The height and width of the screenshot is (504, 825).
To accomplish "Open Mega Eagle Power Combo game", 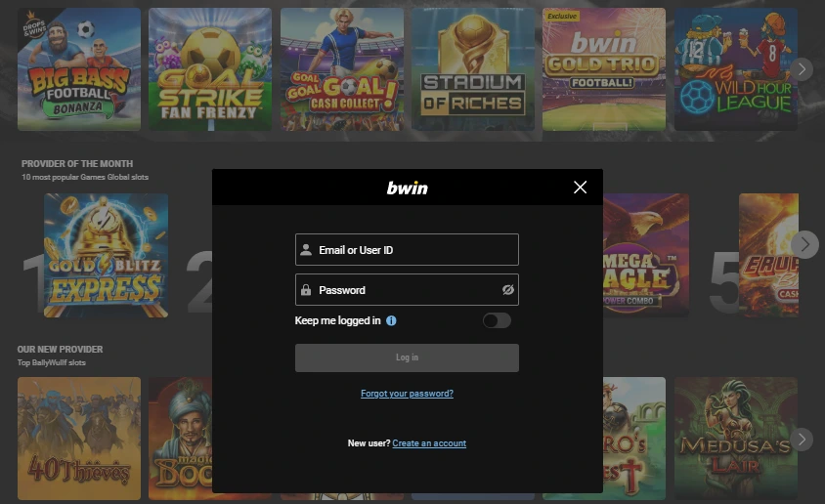I will coord(645,255).
